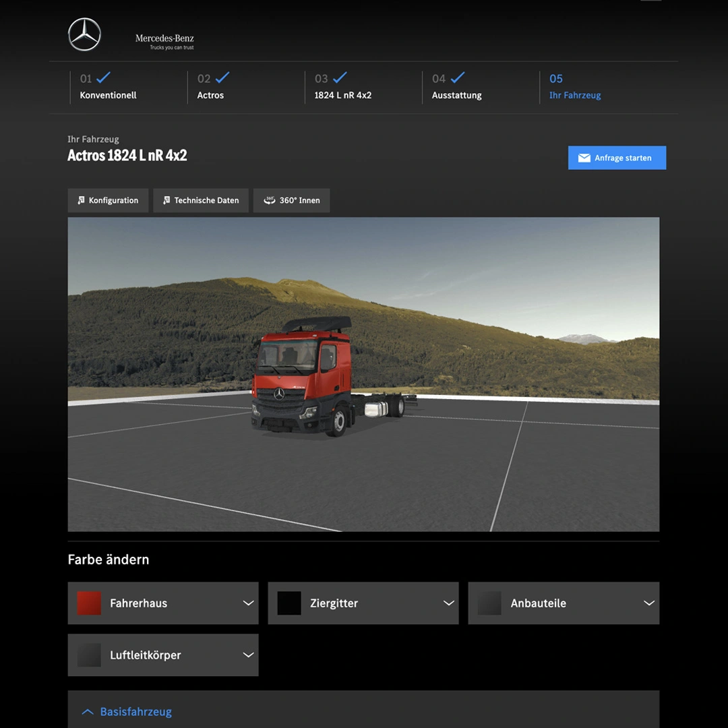Viewport: 728px width, 728px height.
Task: Click the Mercedes-Benz star logo
Action: tap(84, 34)
